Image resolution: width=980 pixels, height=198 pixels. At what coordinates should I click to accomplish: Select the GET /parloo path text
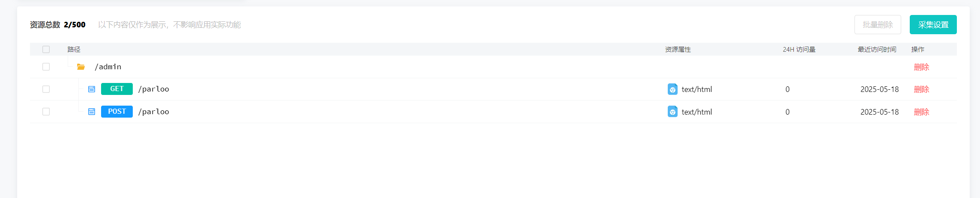[154, 89]
